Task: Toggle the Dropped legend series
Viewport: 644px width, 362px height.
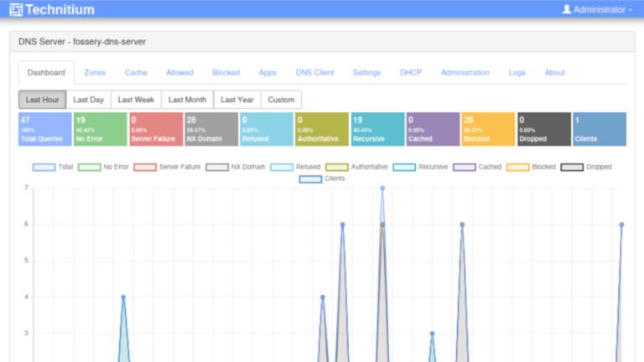Action: point(586,167)
